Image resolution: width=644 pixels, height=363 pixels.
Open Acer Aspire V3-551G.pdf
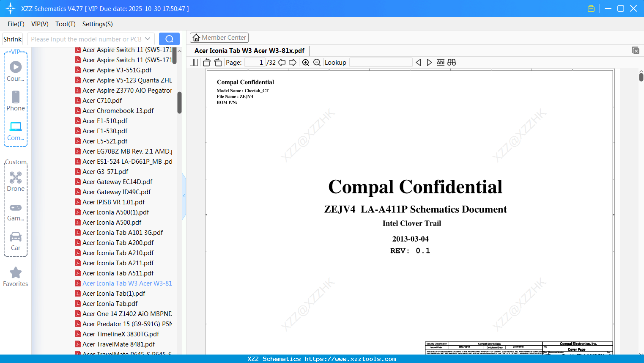tap(117, 70)
